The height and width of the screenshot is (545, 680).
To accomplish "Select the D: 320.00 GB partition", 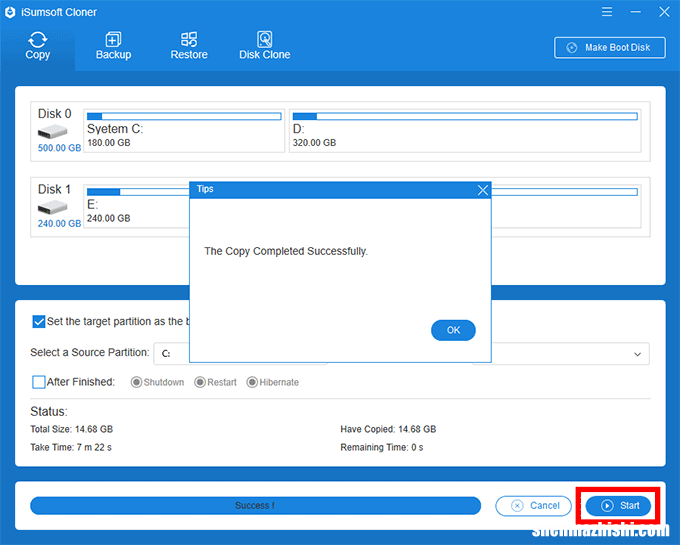I will (465, 131).
